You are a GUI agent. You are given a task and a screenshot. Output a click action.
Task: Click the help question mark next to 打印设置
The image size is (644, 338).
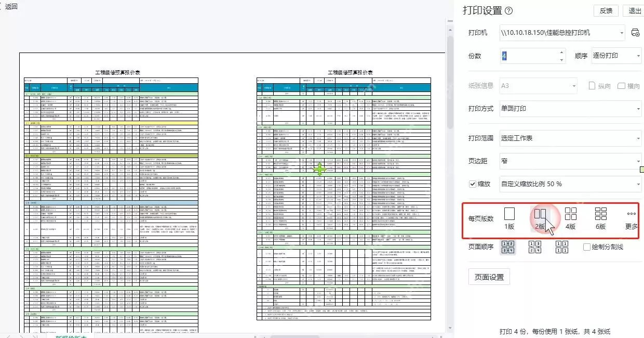(x=509, y=10)
